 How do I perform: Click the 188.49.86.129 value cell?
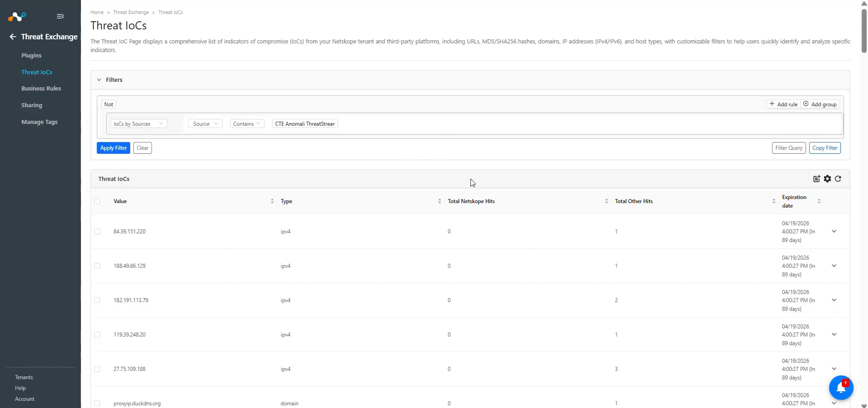point(129,266)
